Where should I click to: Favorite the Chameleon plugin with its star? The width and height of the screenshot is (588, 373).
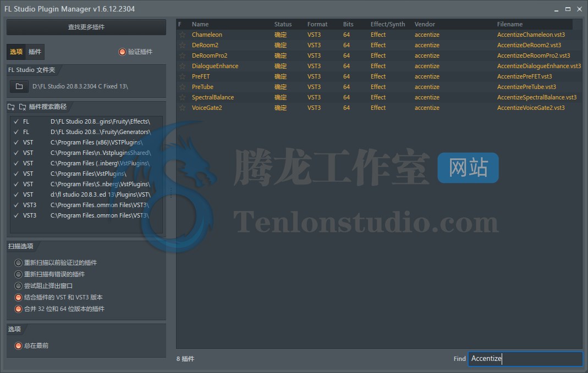[182, 35]
